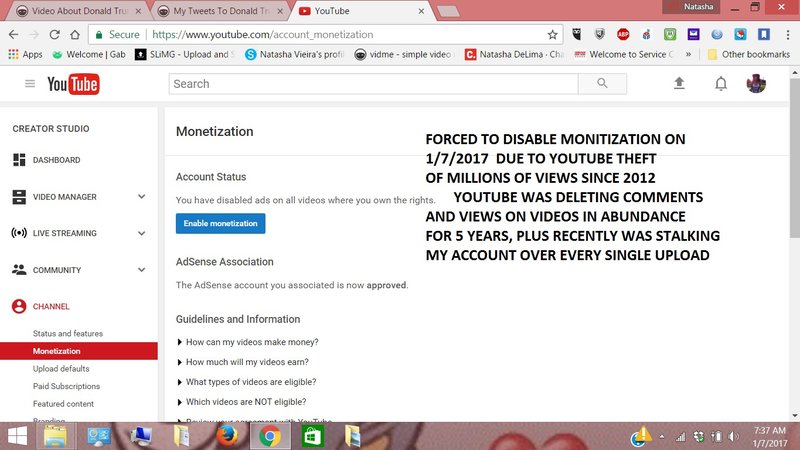Screen dimensions: 800x450
Task: Open Status and features
Action: (68, 334)
